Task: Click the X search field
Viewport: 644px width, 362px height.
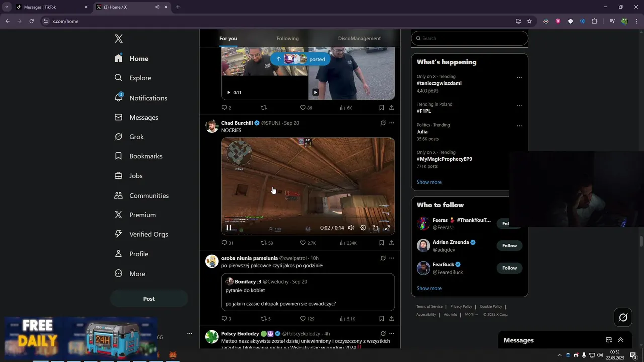Action: (x=469, y=38)
